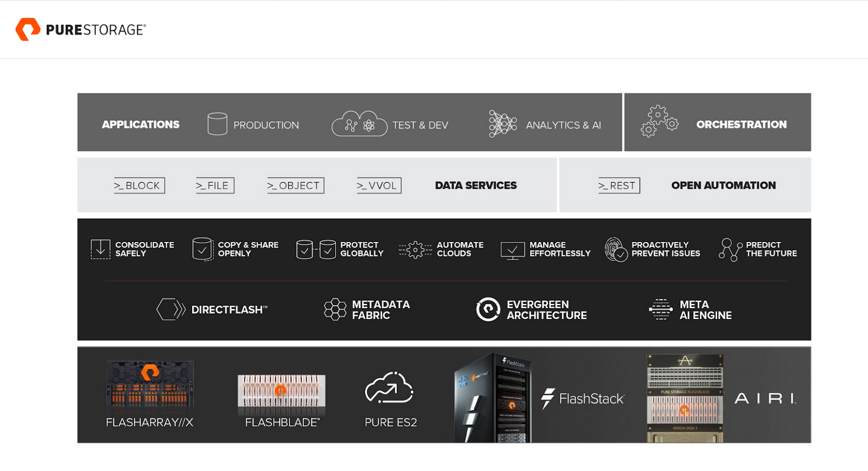Click the AUTOMATE CLOUDS text
The height and width of the screenshot is (471, 868).
tap(460, 249)
